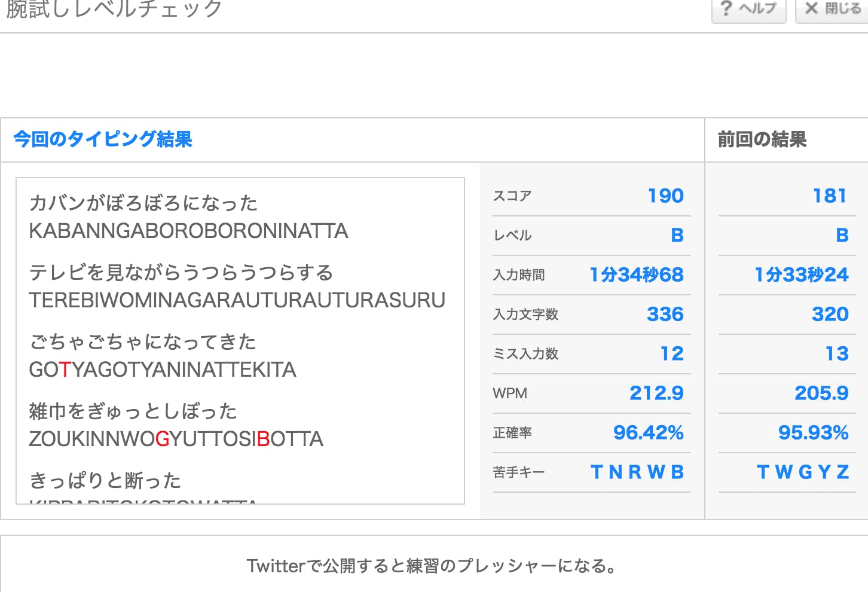This screenshot has width=868, height=592.
Task: Click the previous weak keys T W G Y Z
Action: [x=802, y=472]
